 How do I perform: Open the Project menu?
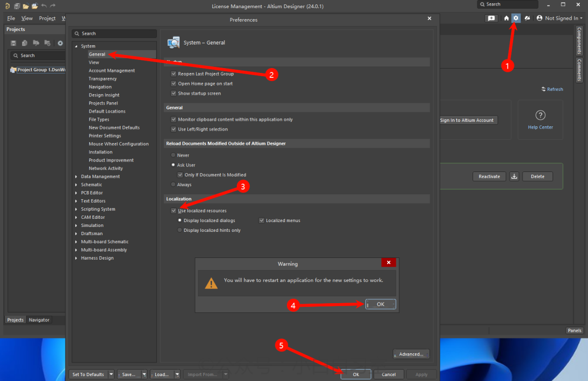[x=47, y=18]
